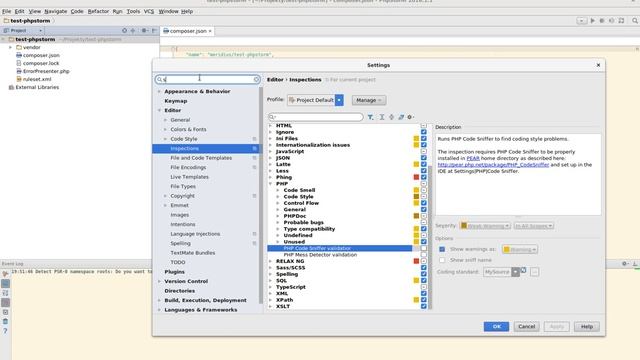Screen dimensions: 640x360
Task: Hide the Project panel via header icon
Action: coord(154,31)
